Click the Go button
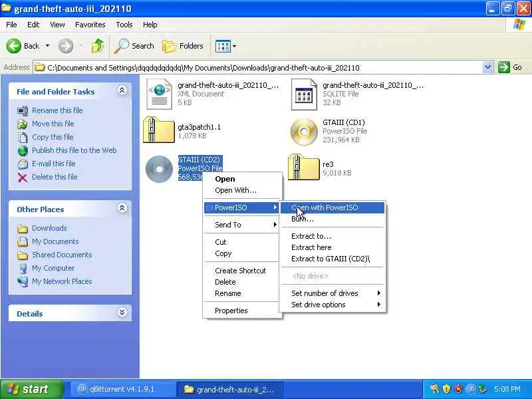 (510, 67)
